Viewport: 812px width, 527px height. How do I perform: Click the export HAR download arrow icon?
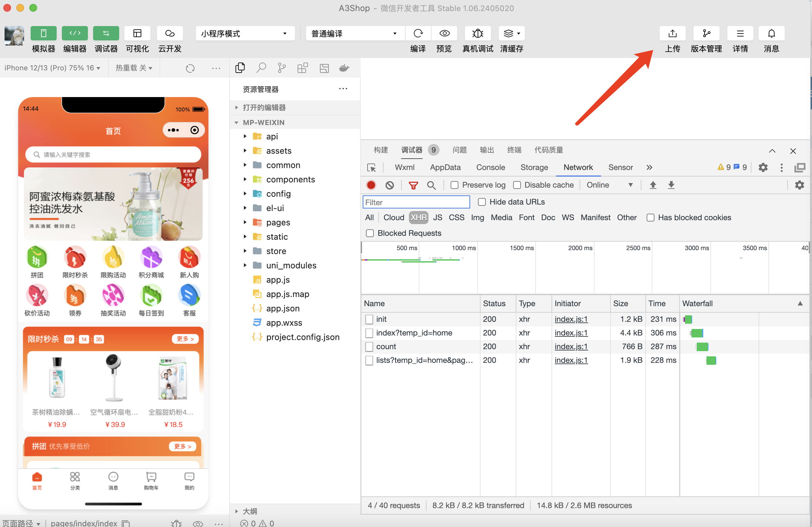click(671, 185)
